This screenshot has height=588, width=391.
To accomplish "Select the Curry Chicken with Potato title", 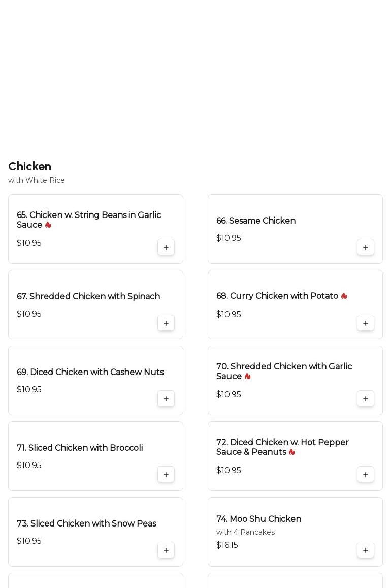I will click(277, 296).
